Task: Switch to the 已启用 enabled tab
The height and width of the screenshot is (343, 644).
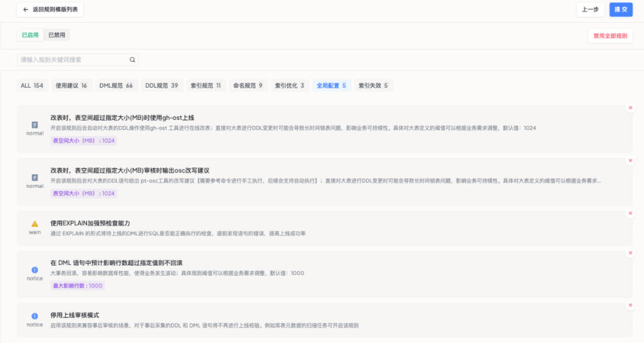Action: coord(30,35)
